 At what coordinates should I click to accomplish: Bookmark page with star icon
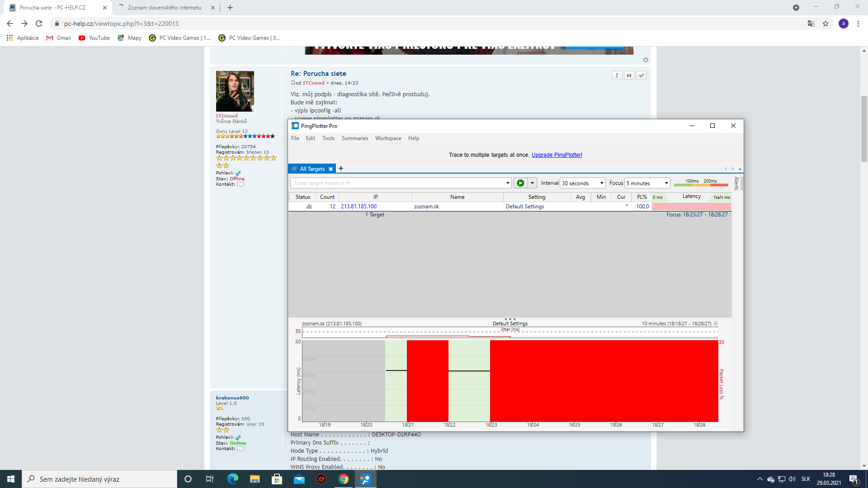tap(826, 23)
